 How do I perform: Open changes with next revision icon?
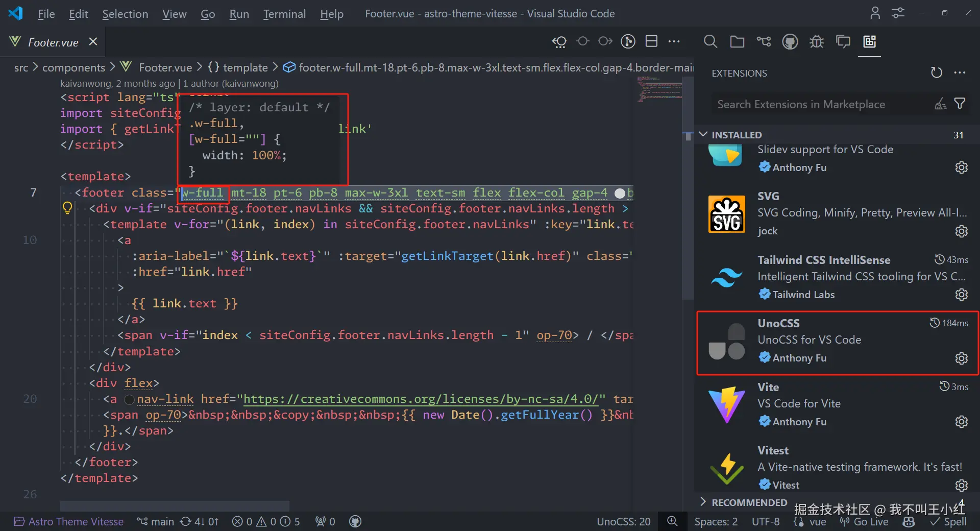[x=605, y=41]
